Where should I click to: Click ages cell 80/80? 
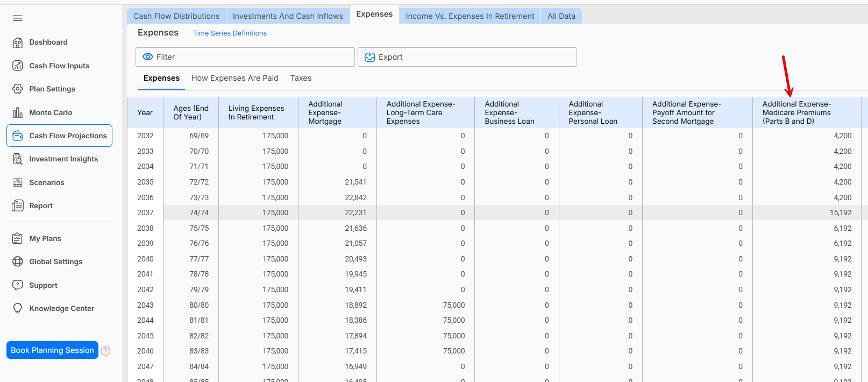coord(199,305)
